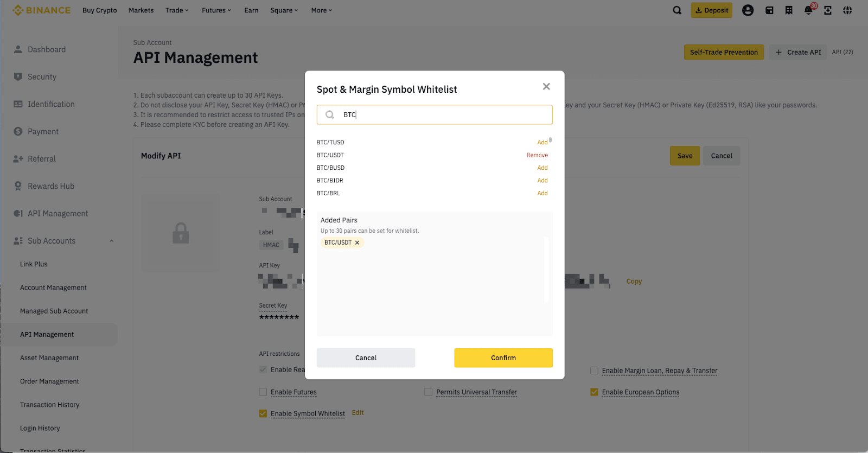
Task: Add BTC/BUSD to whitelist
Action: pyautogui.click(x=542, y=168)
